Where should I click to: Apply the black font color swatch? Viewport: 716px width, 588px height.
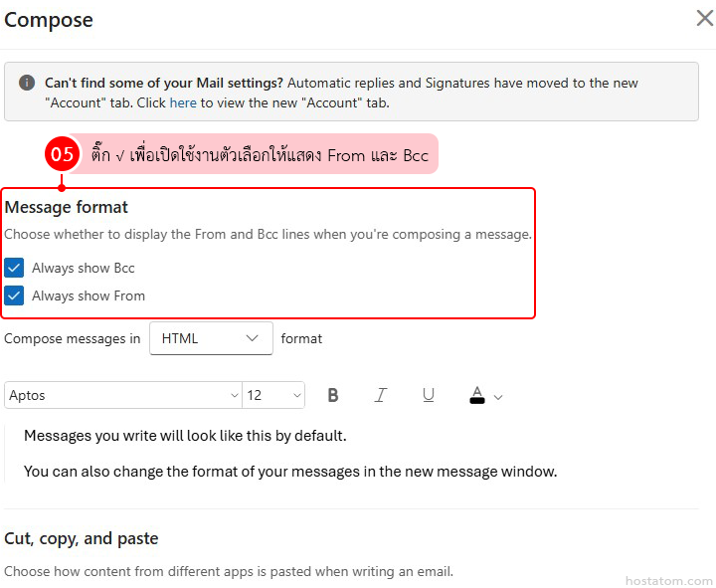[477, 395]
